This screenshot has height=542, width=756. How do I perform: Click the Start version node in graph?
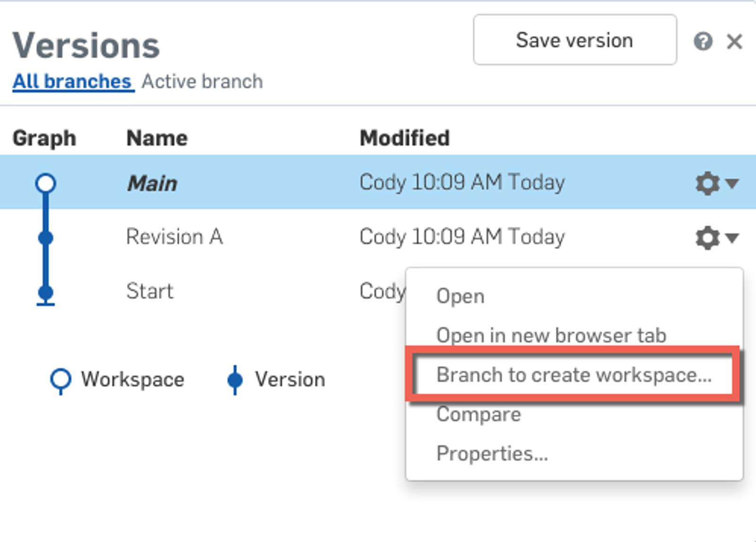[x=46, y=292]
